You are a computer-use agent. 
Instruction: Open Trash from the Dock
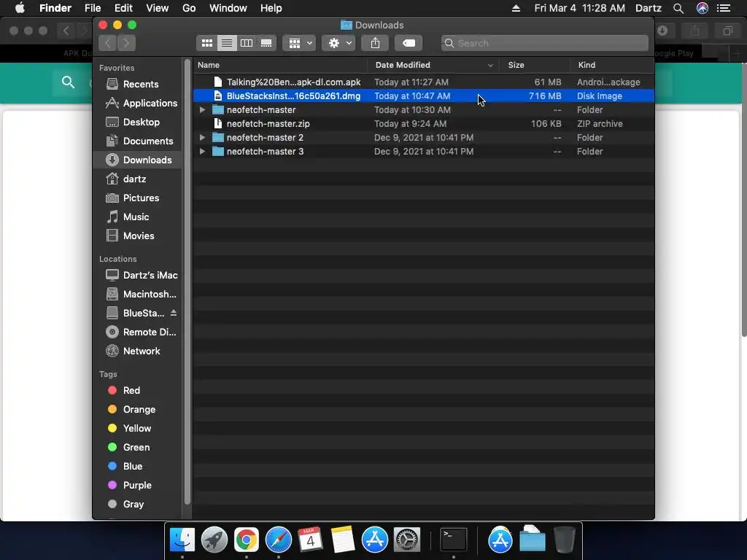tap(565, 540)
